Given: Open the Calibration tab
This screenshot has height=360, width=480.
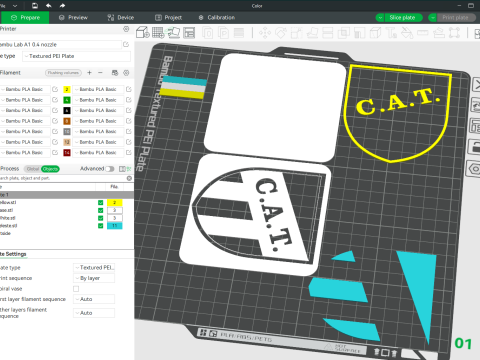Looking at the screenshot, I should pos(217,18).
